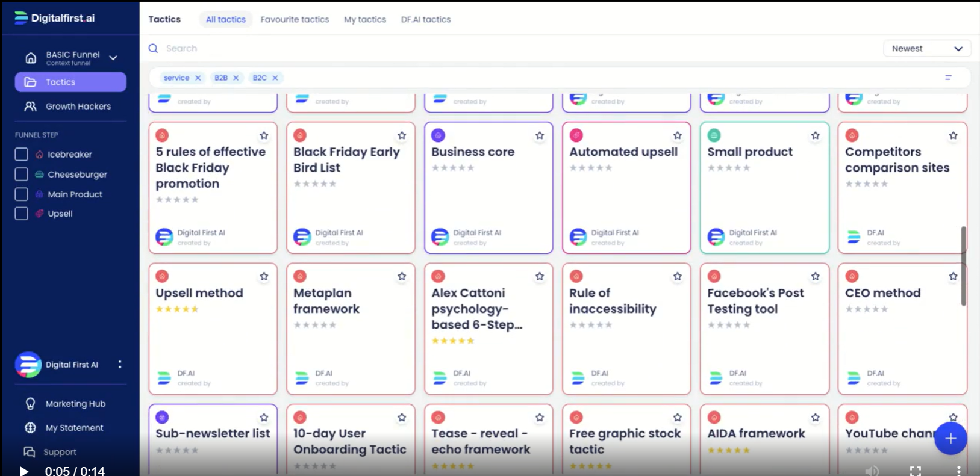
Task: Switch to My tactics tab
Action: [365, 19]
